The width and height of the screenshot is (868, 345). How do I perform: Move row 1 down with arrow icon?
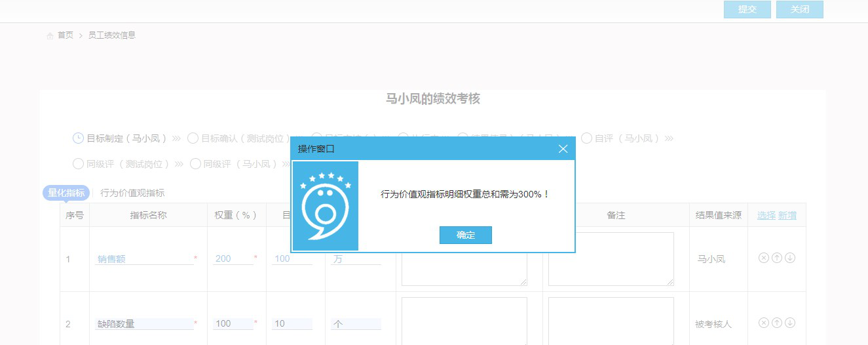[790, 258]
